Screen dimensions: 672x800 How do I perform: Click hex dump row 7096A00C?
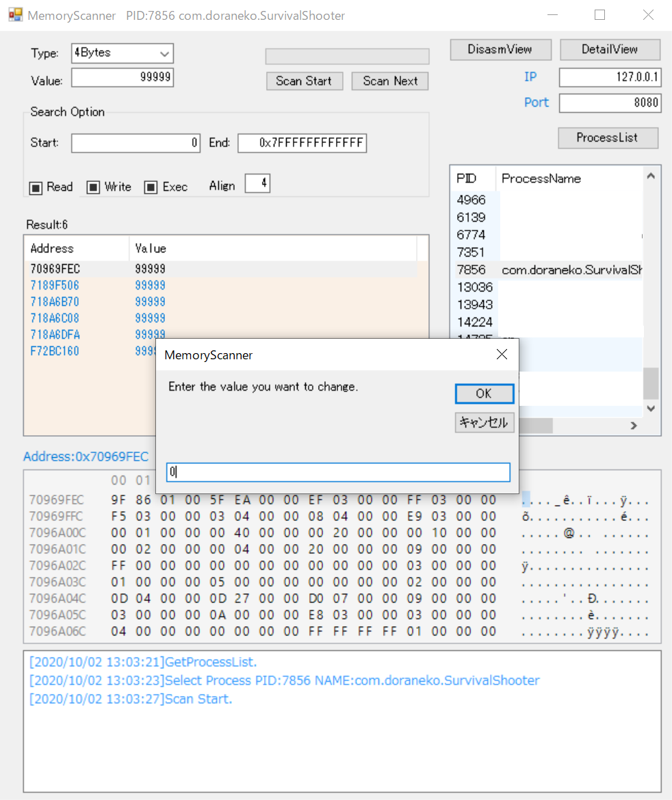(339, 532)
